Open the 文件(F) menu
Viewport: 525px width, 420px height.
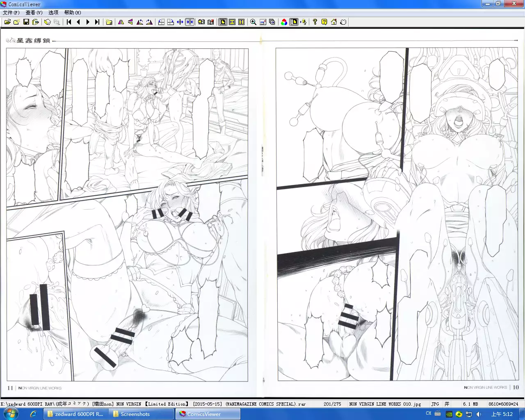(11, 13)
